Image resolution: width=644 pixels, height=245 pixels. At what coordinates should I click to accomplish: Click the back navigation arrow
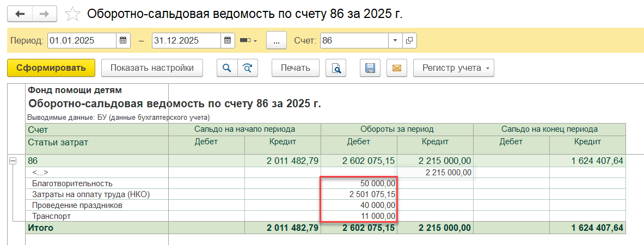pos(20,14)
